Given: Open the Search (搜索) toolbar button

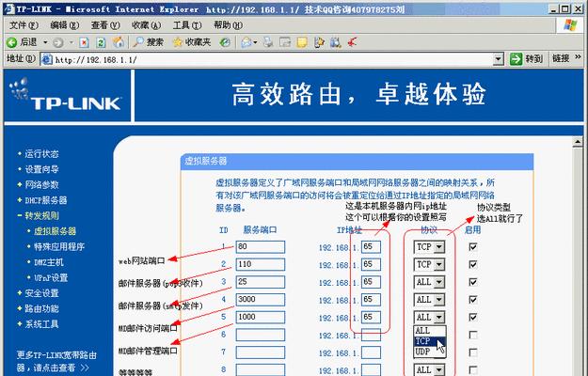Looking at the screenshot, I should click(148, 42).
